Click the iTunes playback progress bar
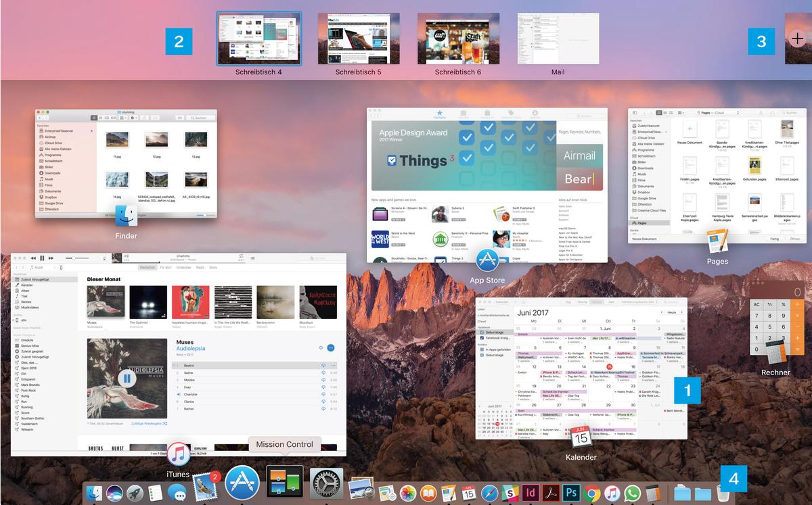The width and height of the screenshot is (812, 505). point(183,261)
